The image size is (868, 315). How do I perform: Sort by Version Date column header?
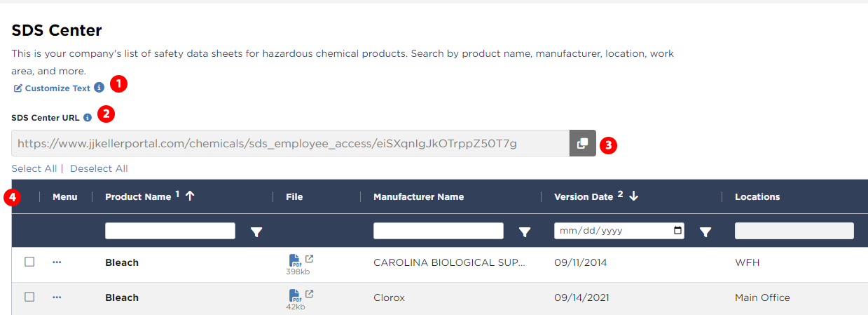(x=584, y=196)
